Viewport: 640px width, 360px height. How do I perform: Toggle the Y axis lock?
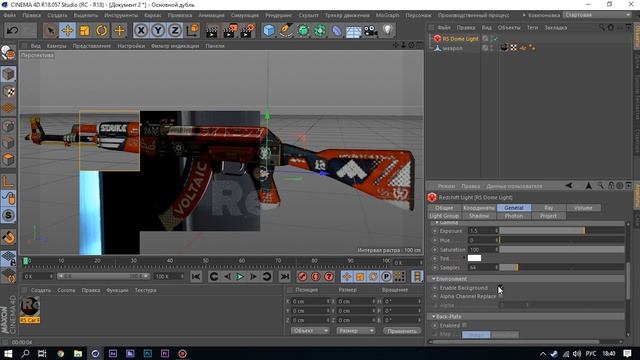158,31
